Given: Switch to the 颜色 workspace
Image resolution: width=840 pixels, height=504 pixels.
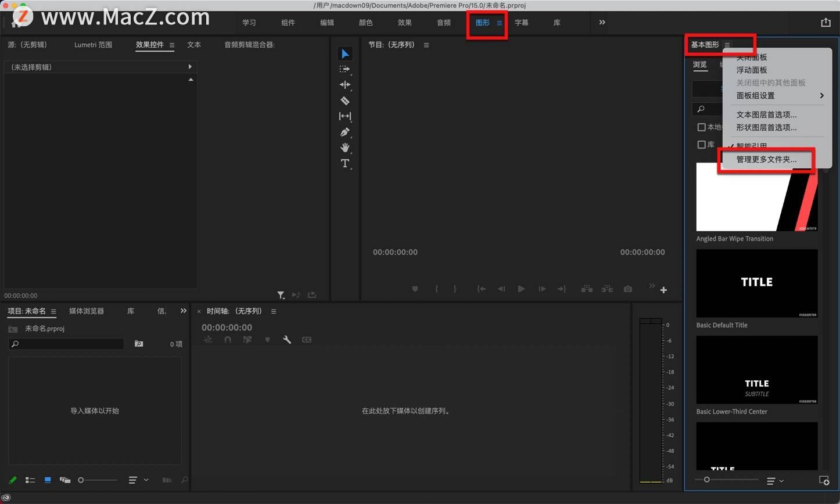Looking at the screenshot, I should click(x=366, y=23).
